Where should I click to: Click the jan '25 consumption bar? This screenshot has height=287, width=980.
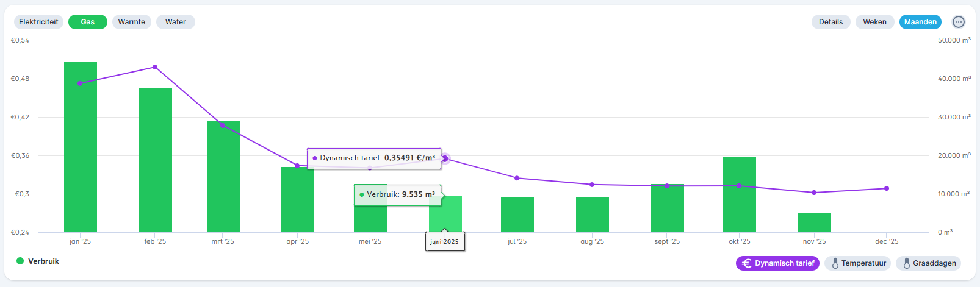pos(81,146)
